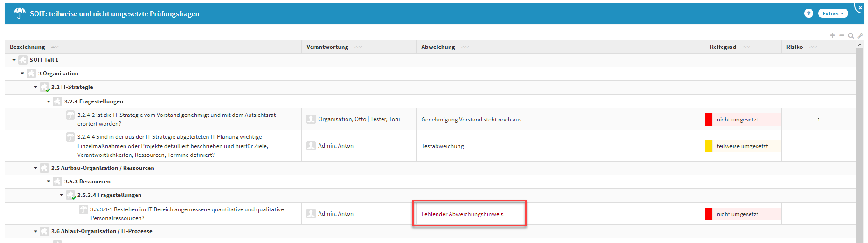Image resolution: width=868 pixels, height=243 pixels.
Task: Sort by the Bezeichnung column header
Action: coord(28,47)
